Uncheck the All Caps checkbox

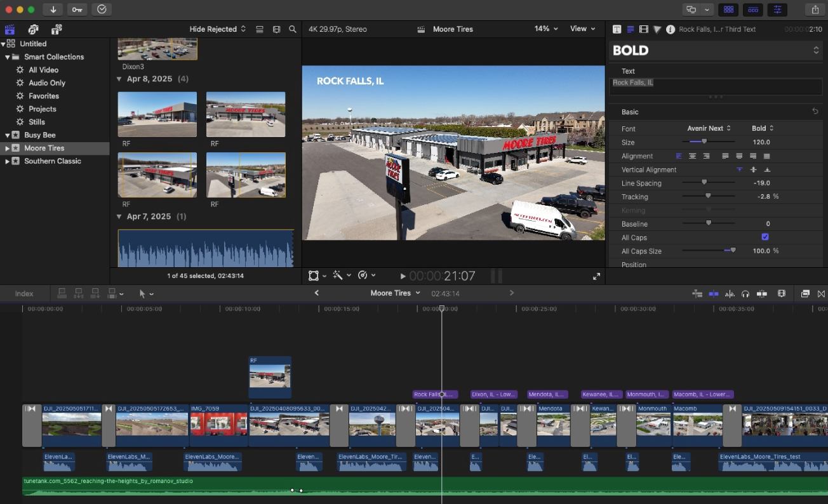click(765, 237)
